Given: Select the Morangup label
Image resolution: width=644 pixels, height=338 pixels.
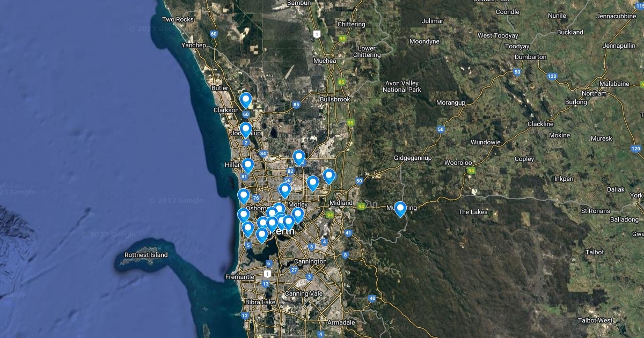Looking at the screenshot, I should coord(450,102).
